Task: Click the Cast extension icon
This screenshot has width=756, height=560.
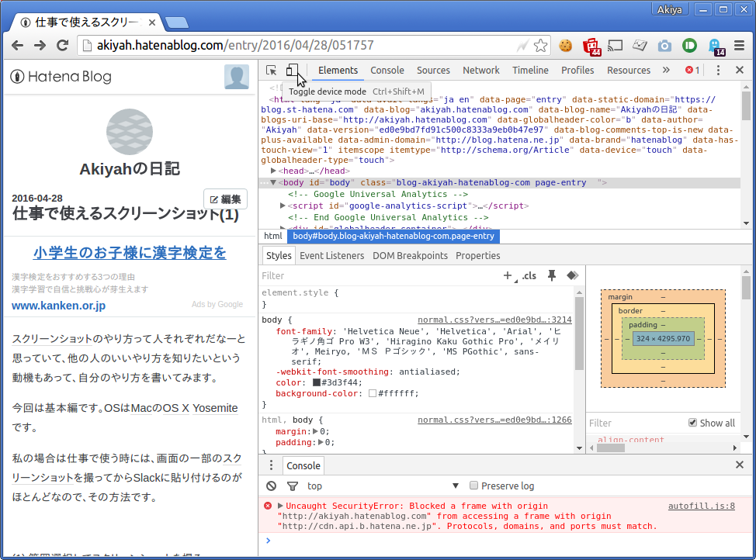Action: click(x=616, y=45)
